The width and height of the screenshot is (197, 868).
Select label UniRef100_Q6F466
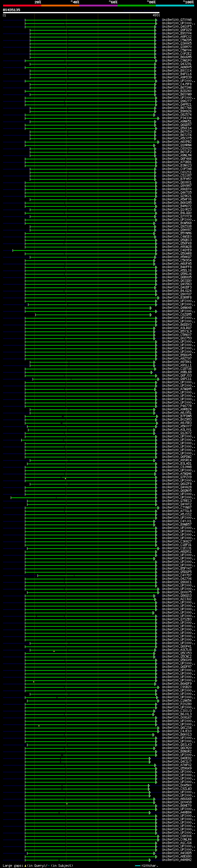tap(177, 159)
